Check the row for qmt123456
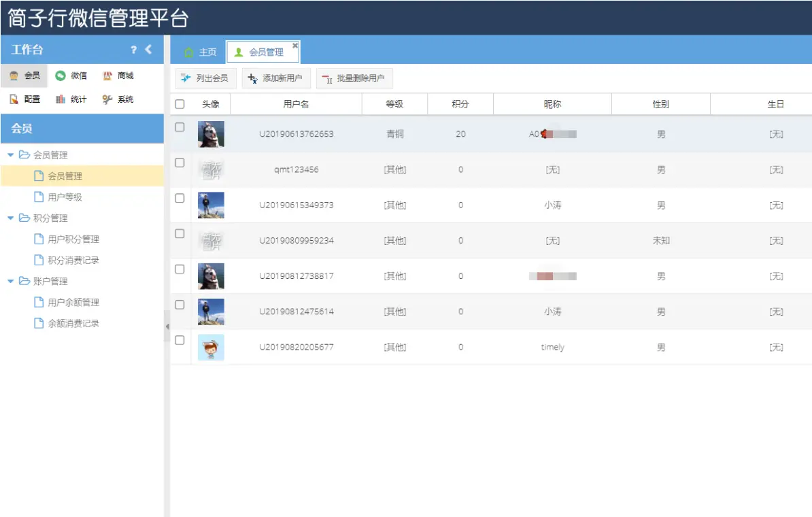The width and height of the screenshot is (812, 517). pos(180,163)
